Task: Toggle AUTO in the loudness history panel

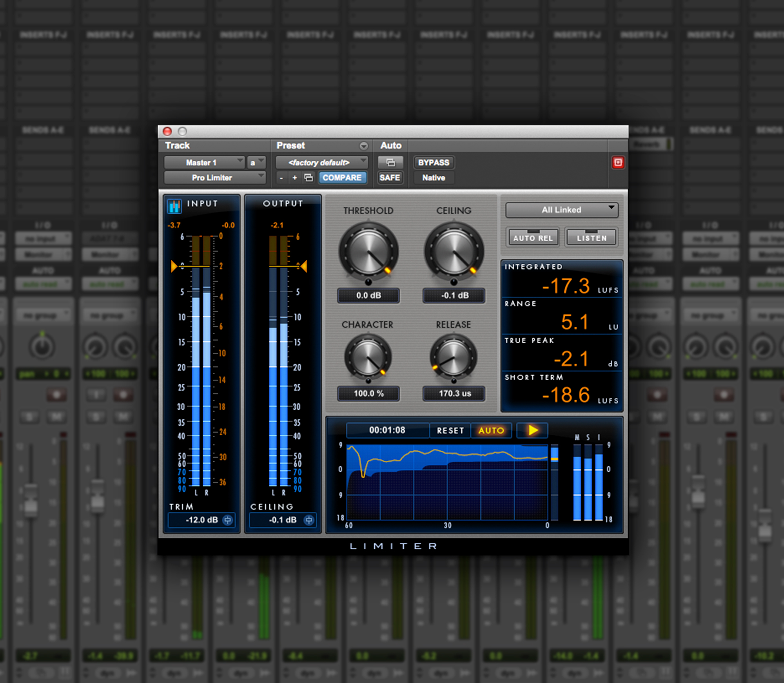Action: (x=491, y=430)
